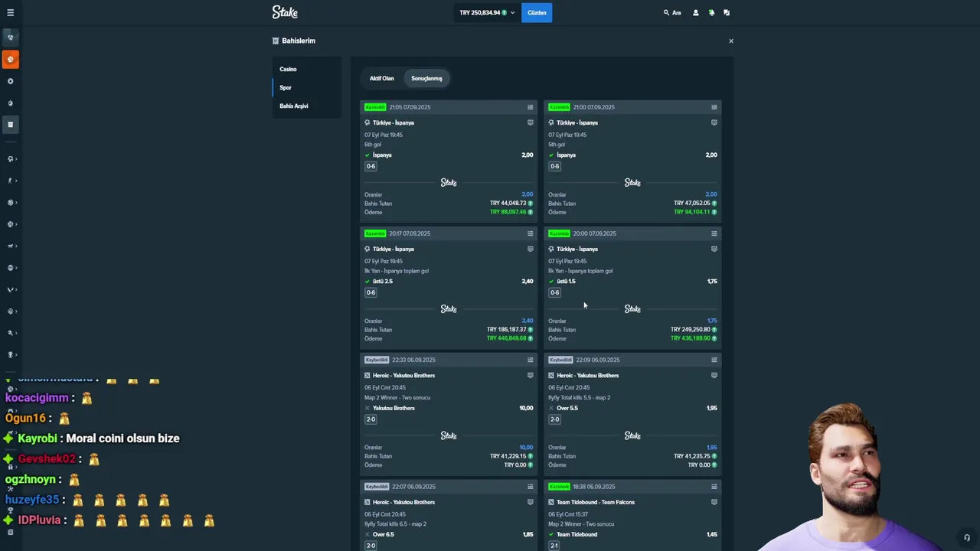Open list menu icon on 22:33 bet card
Viewport: 980px width, 551px height.
(x=530, y=360)
